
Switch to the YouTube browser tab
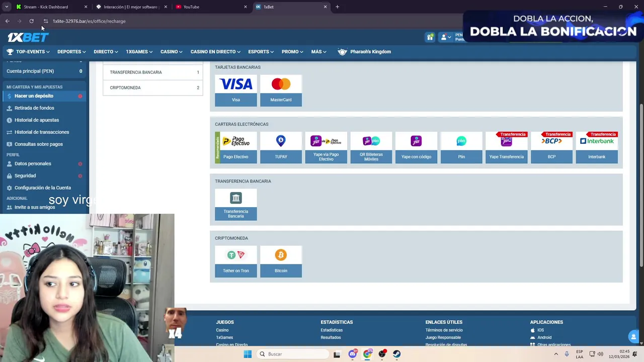click(x=210, y=7)
